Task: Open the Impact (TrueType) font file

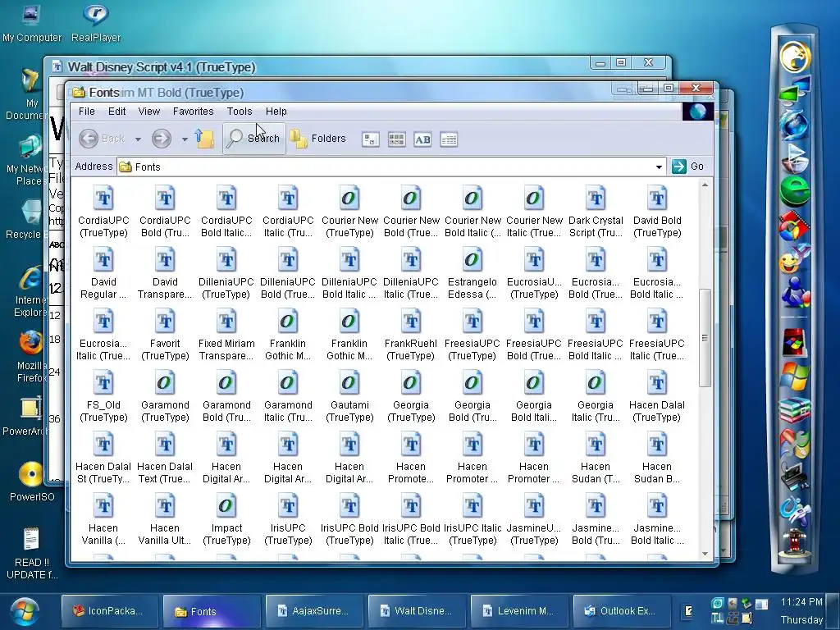Action: pos(226,519)
